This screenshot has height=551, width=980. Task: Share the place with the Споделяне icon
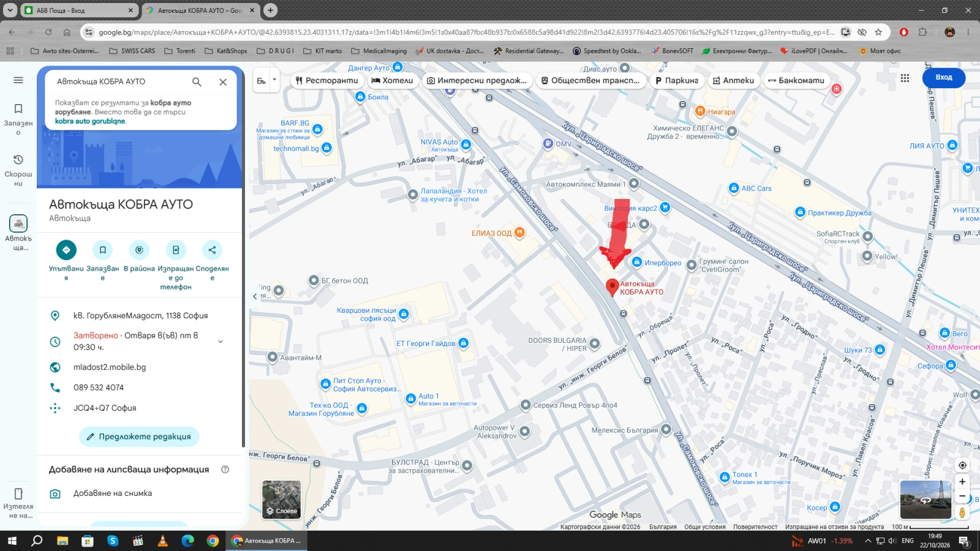(x=212, y=250)
